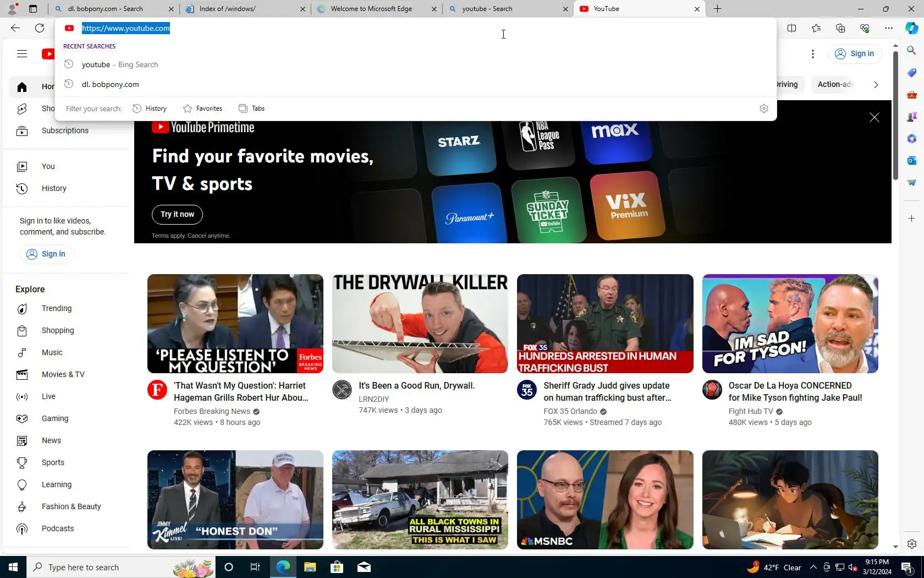Open Microsoft Store from taskbar
Screen dimensions: 924x578
337,567
